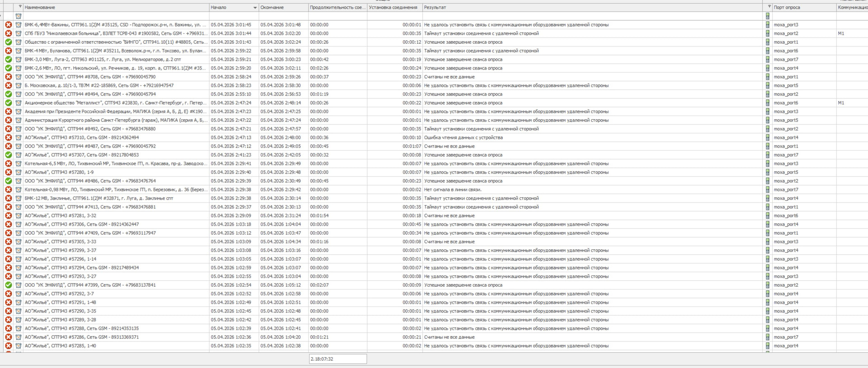This screenshot has height=368, width=868.
Task: Click the Установка соединения column header
Action: [x=393, y=8]
